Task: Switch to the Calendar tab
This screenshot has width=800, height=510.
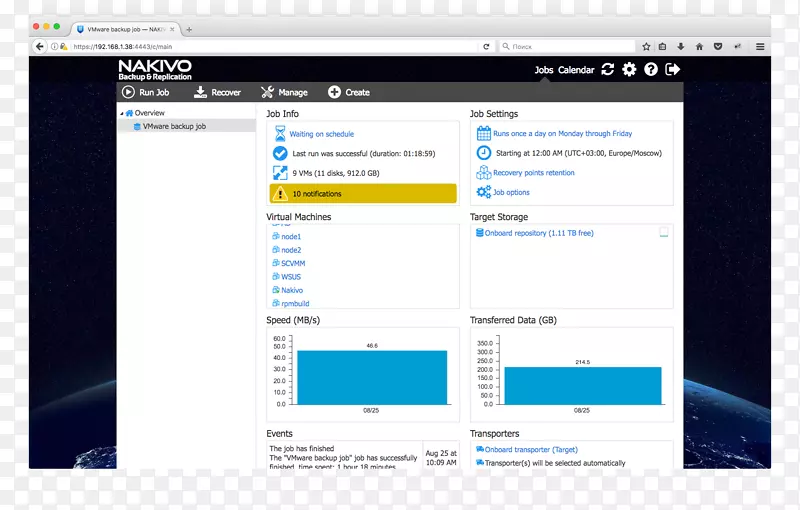Action: click(x=576, y=70)
